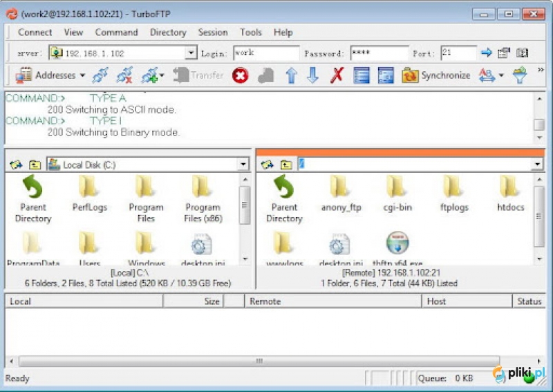The width and height of the screenshot is (553, 392).
Task: Click the Transfer button
Action: tap(198, 75)
